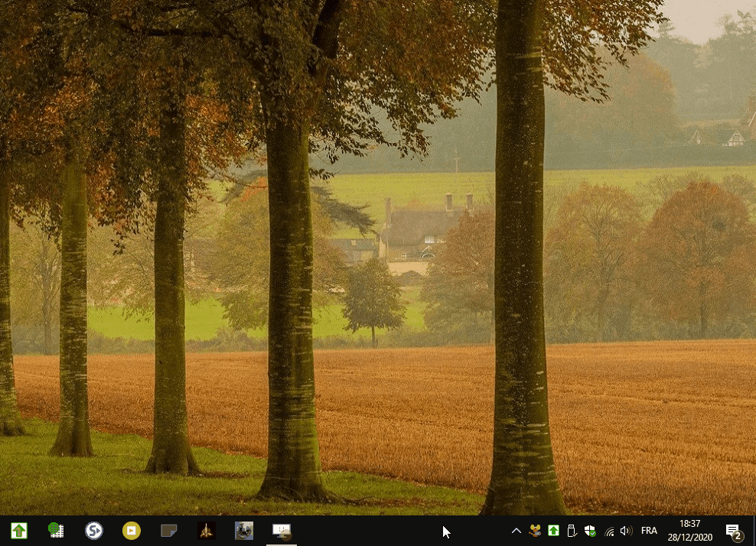Open the dark golden spire game icon

207,531
